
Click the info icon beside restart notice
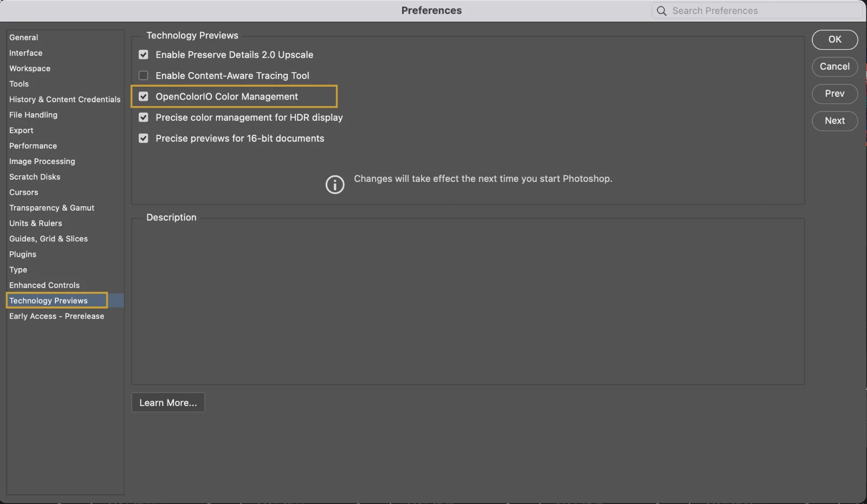pos(335,185)
